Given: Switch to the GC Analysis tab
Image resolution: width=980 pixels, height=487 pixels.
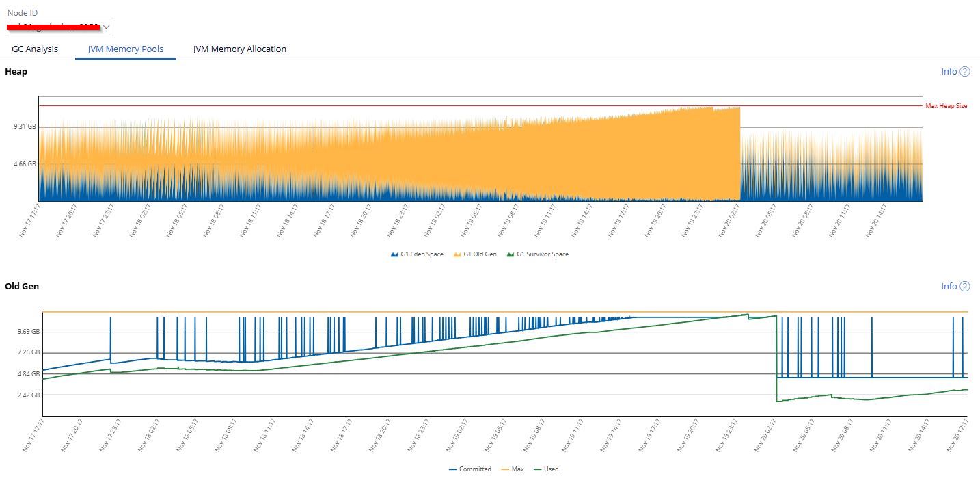Looking at the screenshot, I should (34, 49).
